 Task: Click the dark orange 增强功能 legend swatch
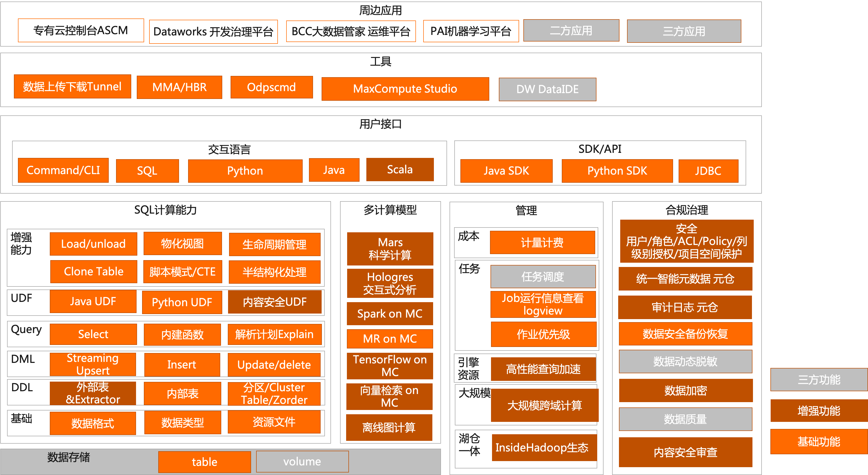pyautogui.click(x=819, y=411)
